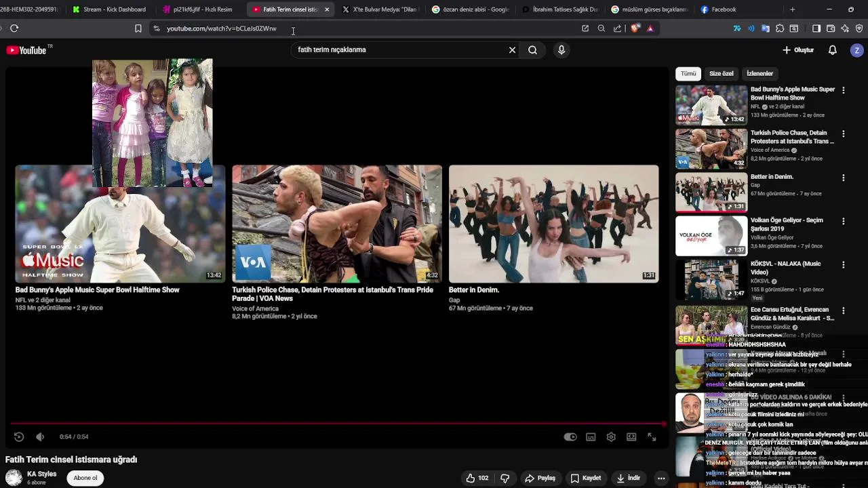Open the Brave VPN shield icon
Screen dimensions: 868x488
point(859,28)
